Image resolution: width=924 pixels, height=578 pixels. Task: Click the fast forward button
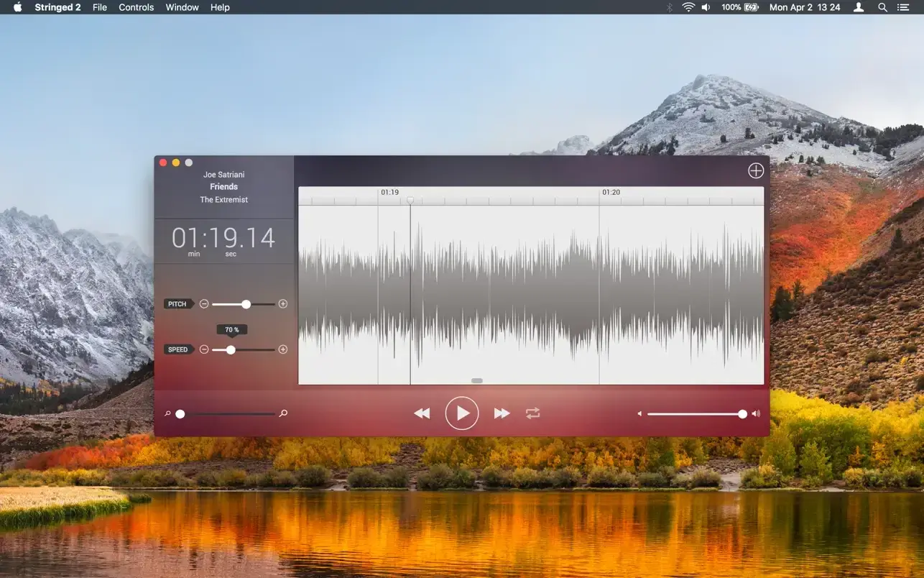[x=502, y=413]
